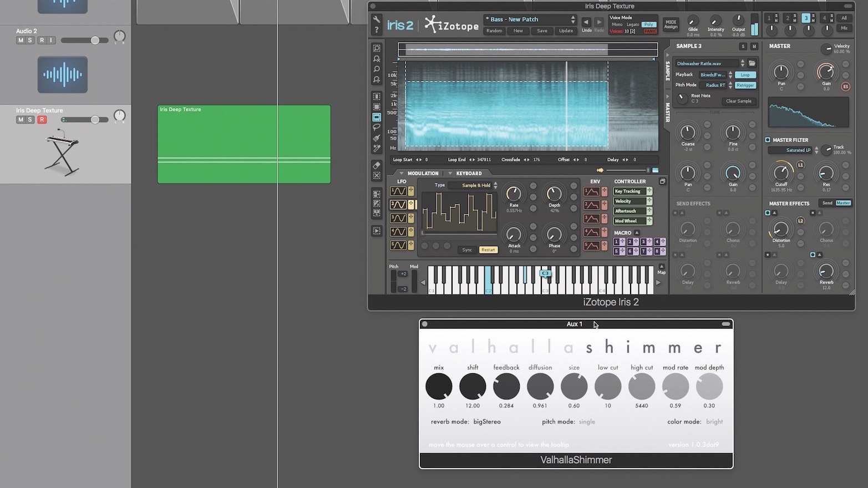Click the detach modulation panel icon
868x488 pixels.
pyautogui.click(x=662, y=181)
